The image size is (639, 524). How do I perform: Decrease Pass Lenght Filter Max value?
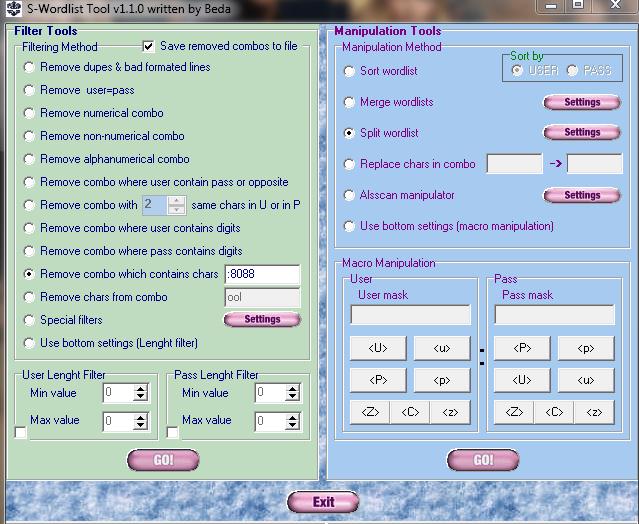[293, 426]
